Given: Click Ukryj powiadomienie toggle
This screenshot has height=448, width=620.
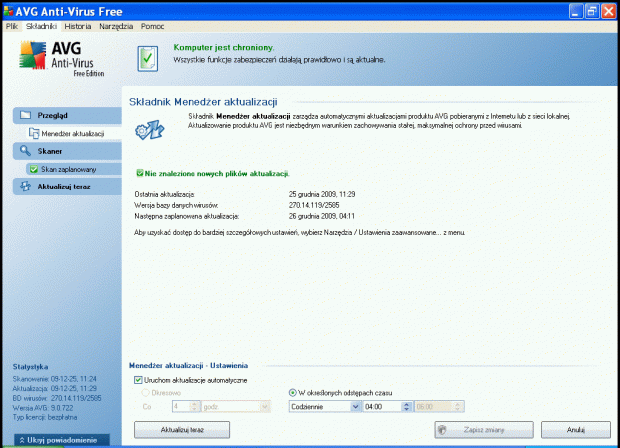Looking at the screenshot, I should [x=62, y=440].
